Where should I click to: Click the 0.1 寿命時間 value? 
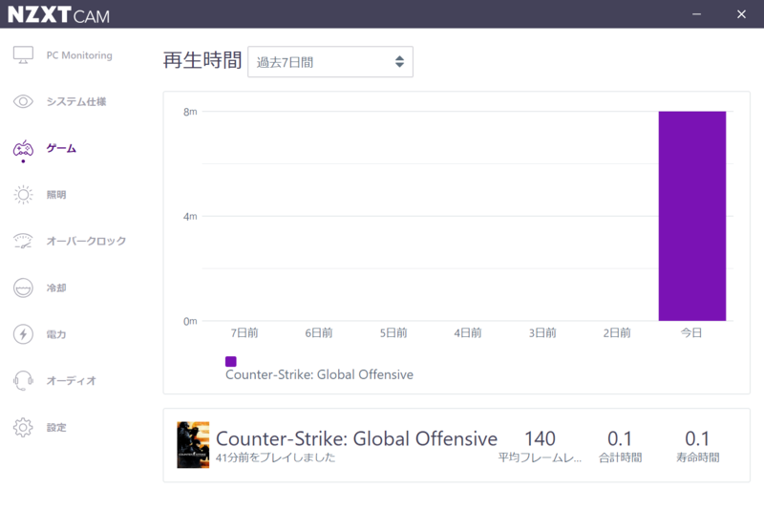697,438
